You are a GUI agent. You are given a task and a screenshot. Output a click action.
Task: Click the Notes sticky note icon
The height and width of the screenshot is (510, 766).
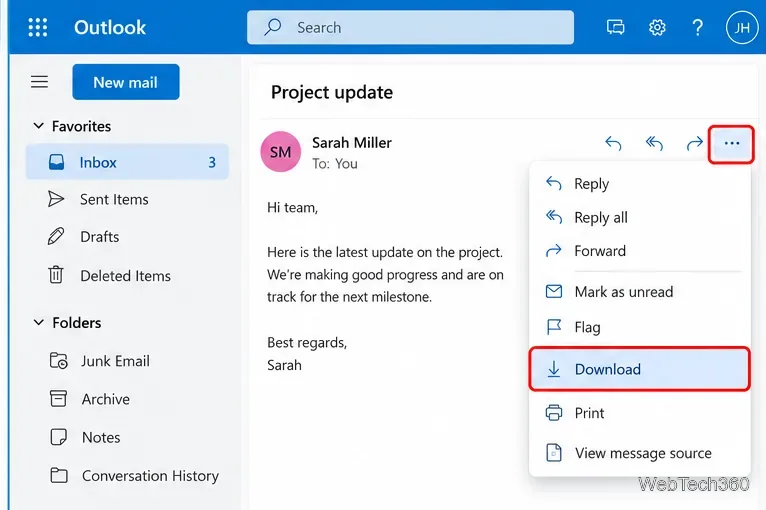tap(59, 437)
